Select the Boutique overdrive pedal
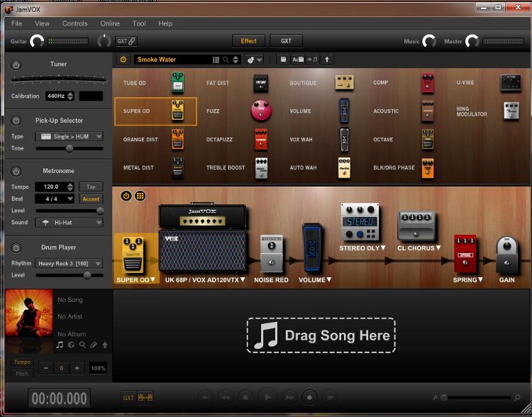This screenshot has height=417, width=532. pyautogui.click(x=344, y=82)
